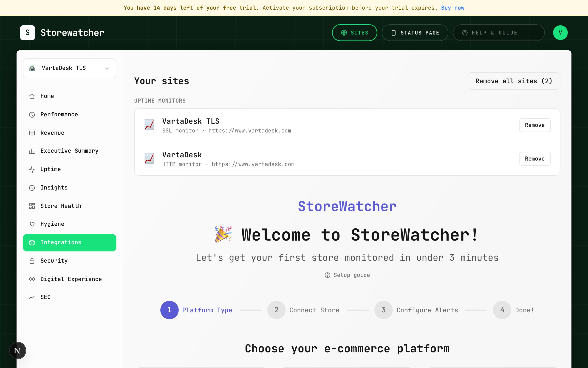The height and width of the screenshot is (368, 588).
Task: Click the VartaDesk HTTP monitor name
Action: coord(182,155)
